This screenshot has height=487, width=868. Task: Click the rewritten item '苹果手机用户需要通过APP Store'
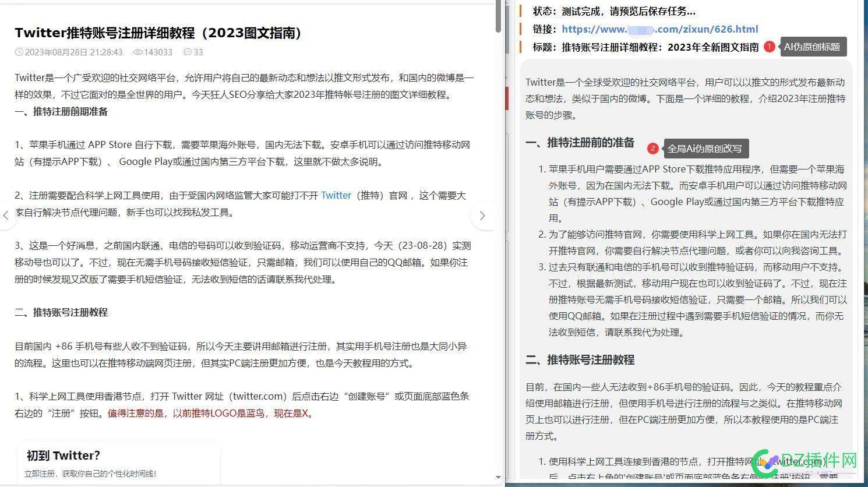click(x=697, y=194)
